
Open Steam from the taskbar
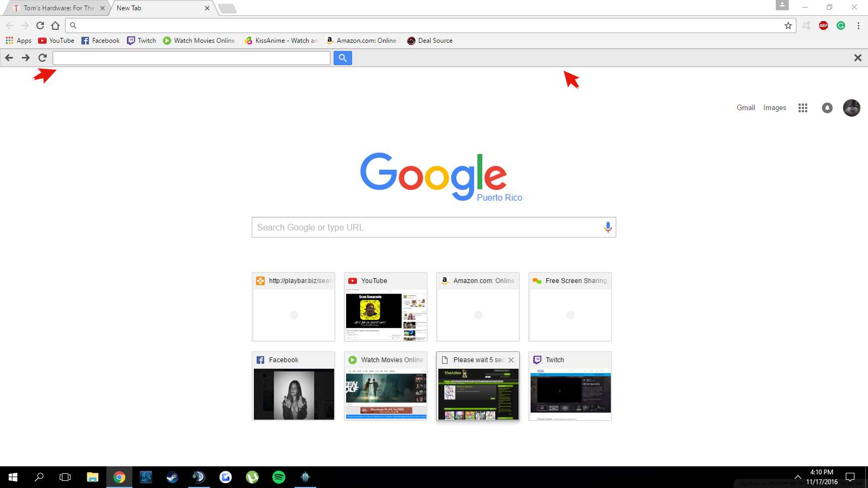click(x=173, y=477)
